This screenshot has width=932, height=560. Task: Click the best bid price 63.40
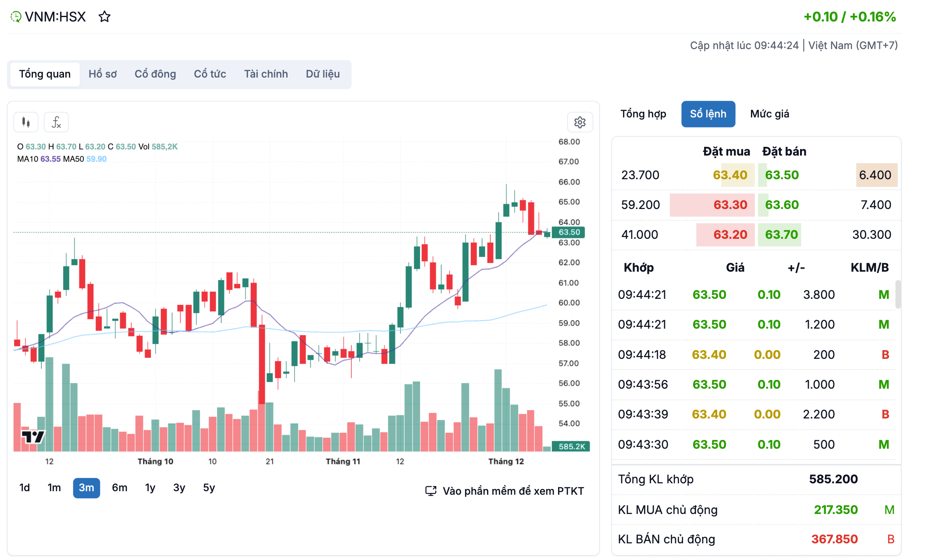click(x=730, y=175)
